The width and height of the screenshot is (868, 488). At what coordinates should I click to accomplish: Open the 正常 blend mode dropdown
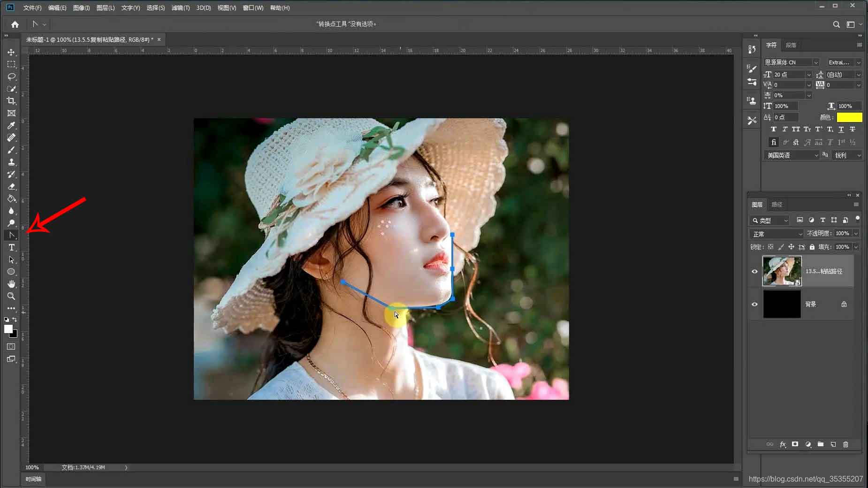click(x=777, y=234)
